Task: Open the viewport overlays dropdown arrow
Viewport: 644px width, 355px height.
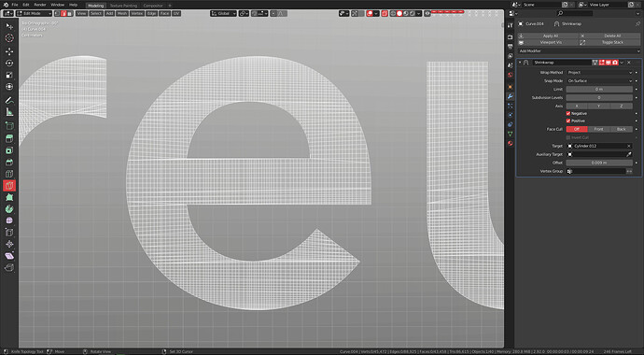Action: [376, 14]
